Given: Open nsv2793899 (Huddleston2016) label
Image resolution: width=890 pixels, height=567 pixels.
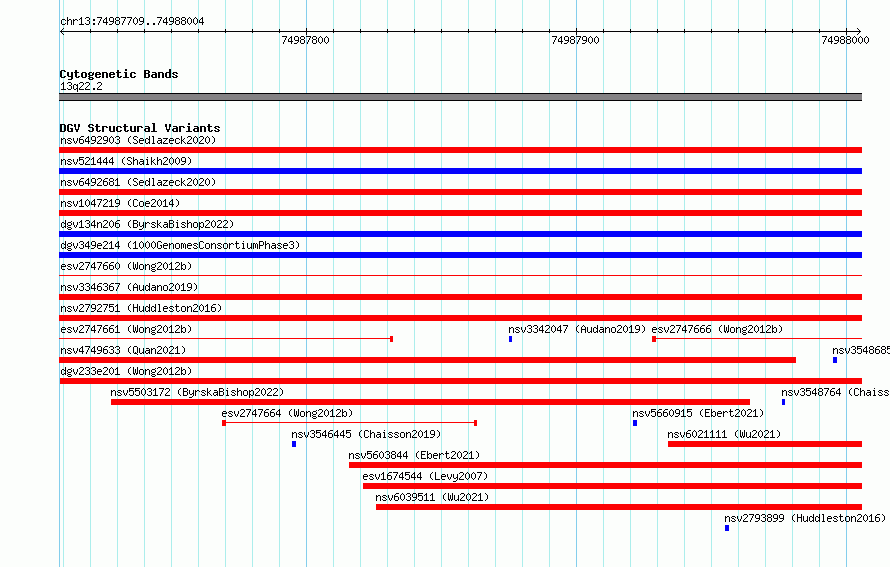Looking at the screenshot, I should point(805,518).
